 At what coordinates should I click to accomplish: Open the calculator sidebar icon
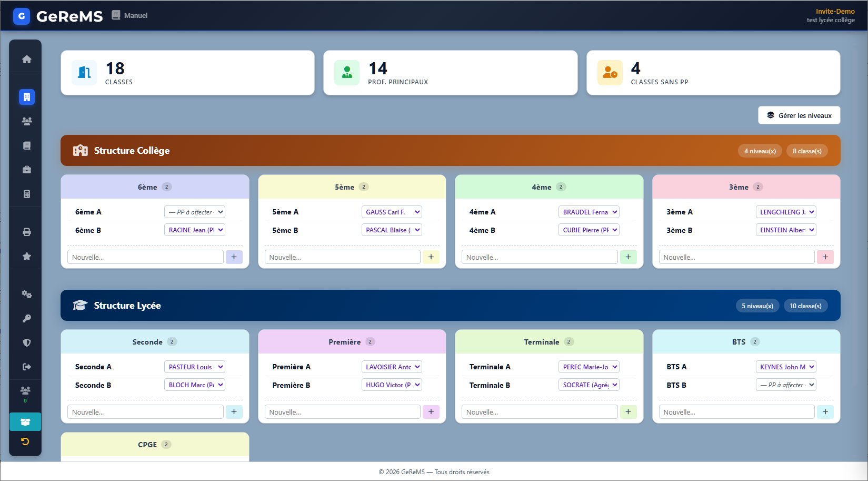[26, 194]
